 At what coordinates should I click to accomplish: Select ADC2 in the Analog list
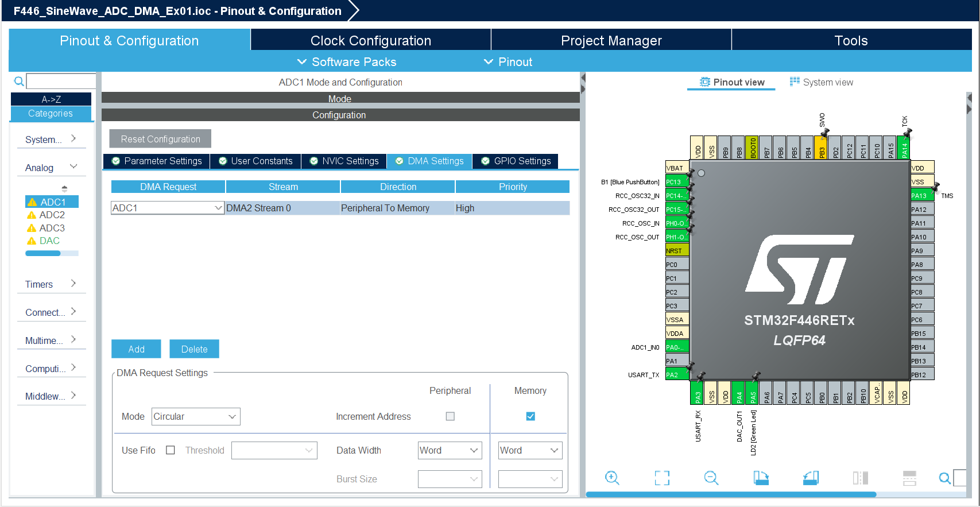click(52, 215)
